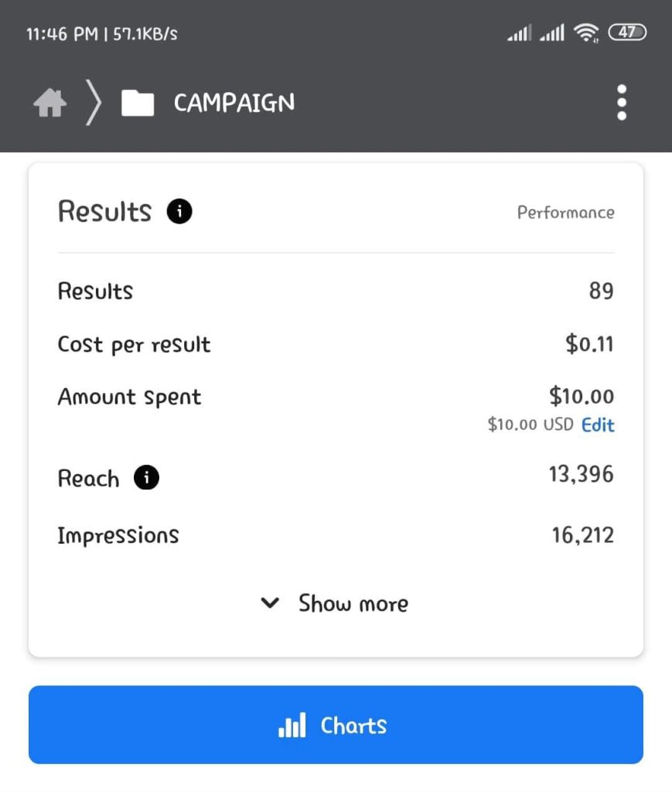Select the CAMPAIGN breadcrumb label
The image size is (672, 792).
[x=234, y=103]
